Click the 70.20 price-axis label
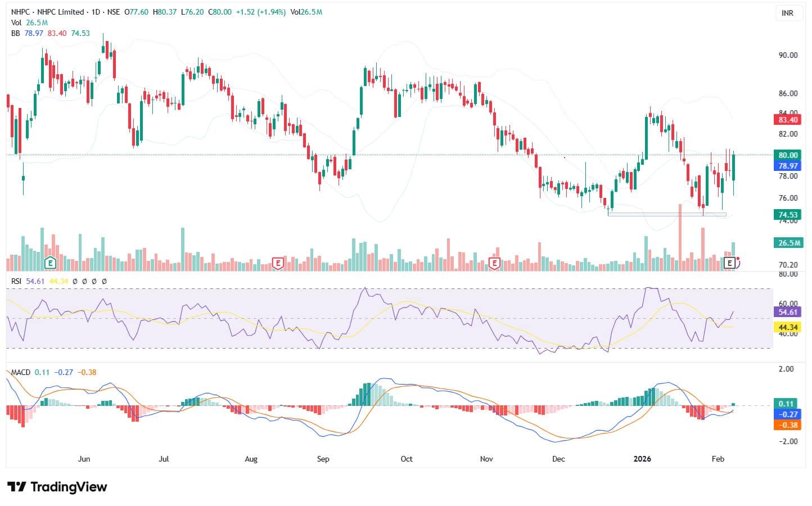The width and height of the screenshot is (812, 506). pos(788,265)
